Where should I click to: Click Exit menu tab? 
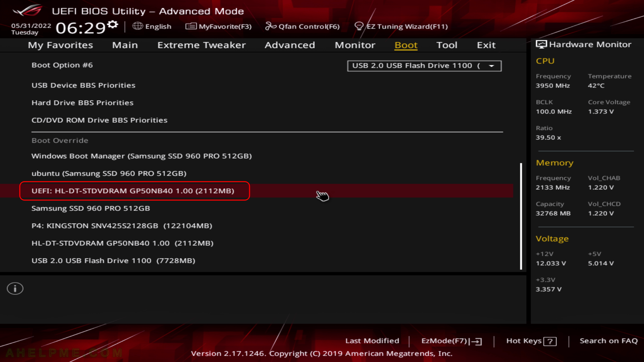click(x=486, y=45)
